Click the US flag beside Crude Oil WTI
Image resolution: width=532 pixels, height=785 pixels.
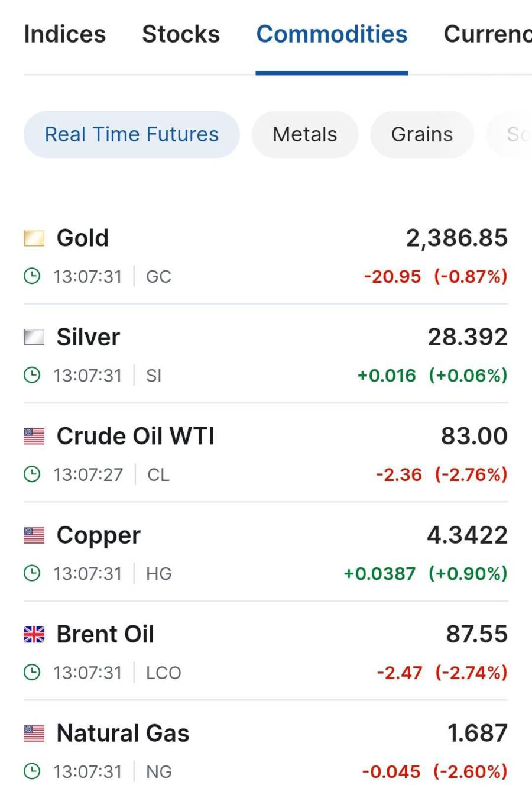[x=34, y=437]
